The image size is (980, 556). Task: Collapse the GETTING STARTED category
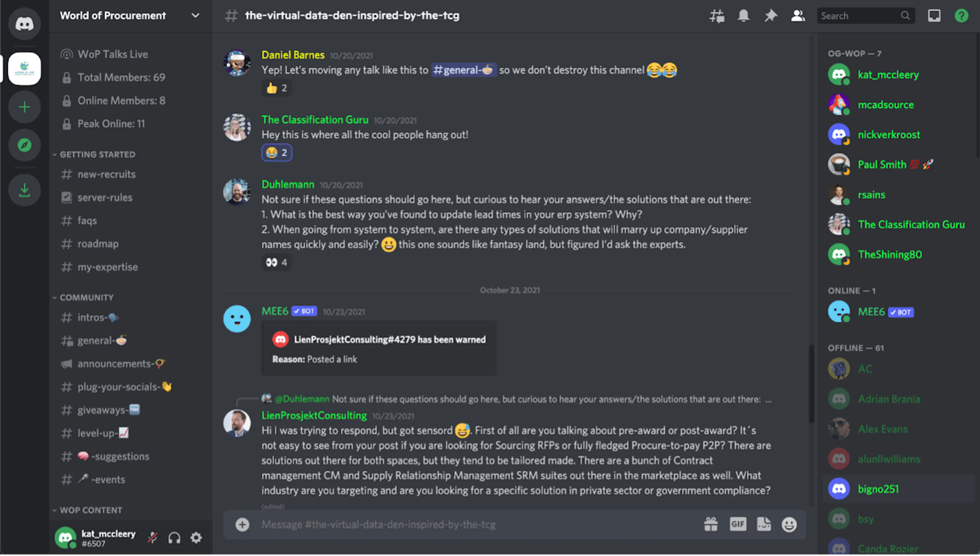(97, 154)
